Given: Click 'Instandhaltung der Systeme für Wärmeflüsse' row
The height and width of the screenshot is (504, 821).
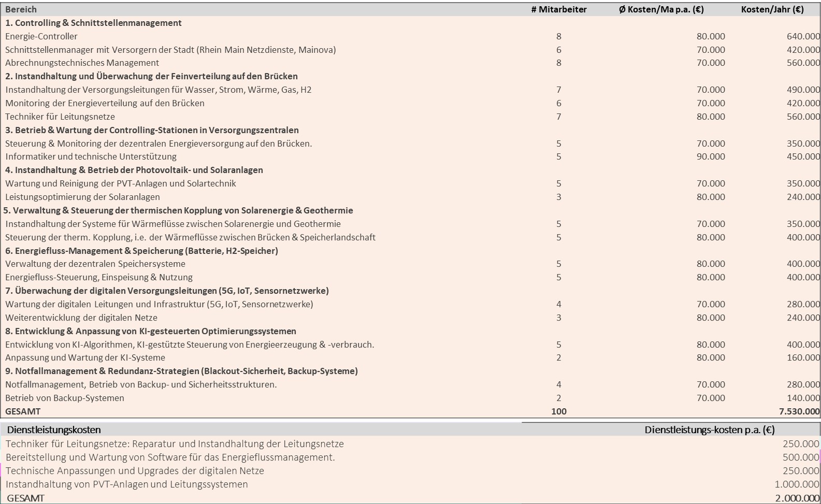Looking at the screenshot, I should pyautogui.click(x=173, y=224).
